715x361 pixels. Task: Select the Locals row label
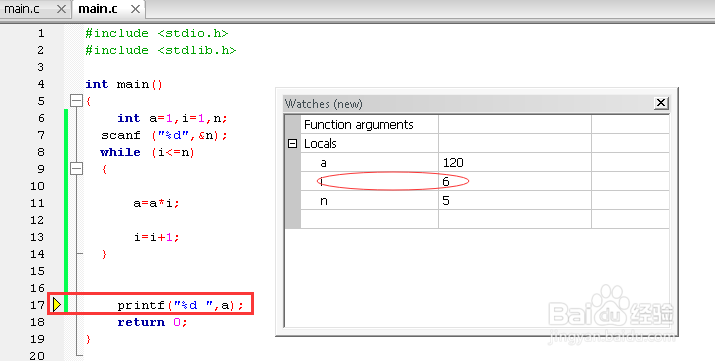[x=320, y=144]
